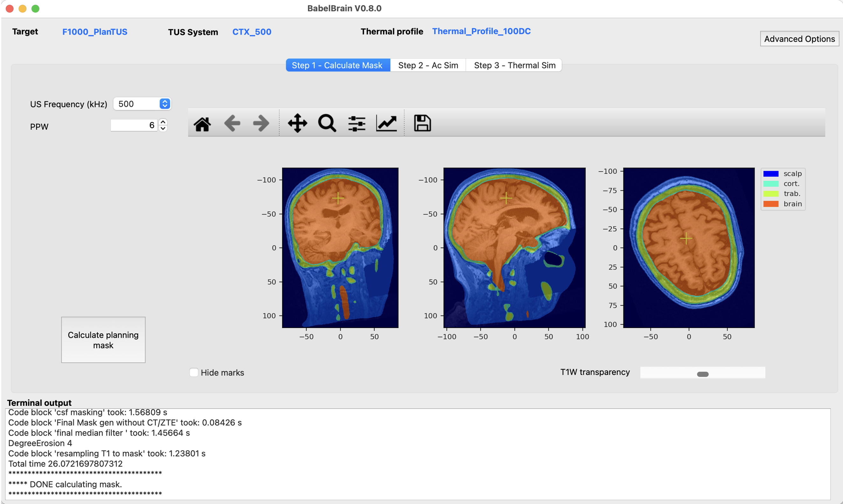The width and height of the screenshot is (843, 504).
Task: Enable the Hide marks checkbox
Action: pos(194,372)
